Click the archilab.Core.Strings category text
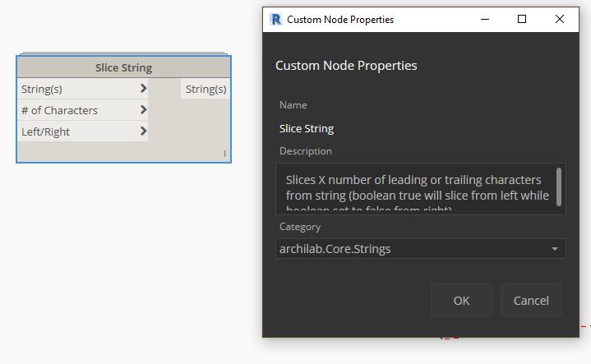 335,249
